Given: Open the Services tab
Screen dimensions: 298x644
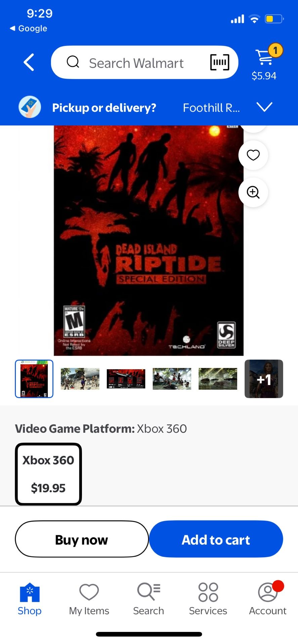Looking at the screenshot, I should pyautogui.click(x=208, y=599).
